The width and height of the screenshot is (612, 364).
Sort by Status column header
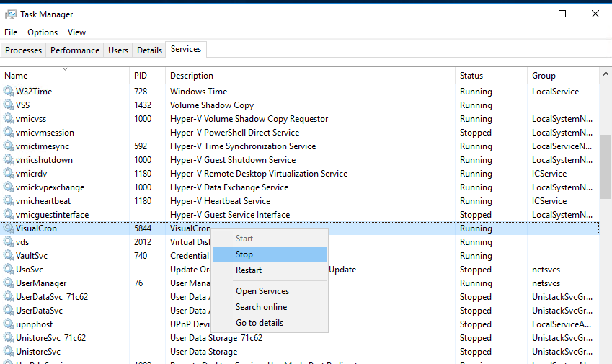tap(471, 76)
